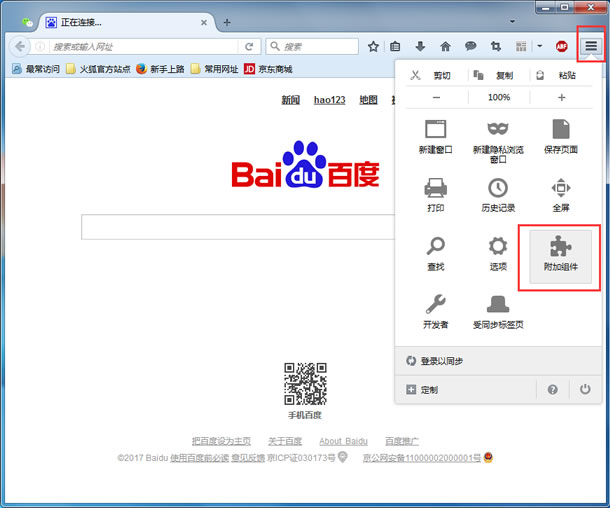Open 新建窗口 new window
This screenshot has height=508, width=610.
click(436, 137)
